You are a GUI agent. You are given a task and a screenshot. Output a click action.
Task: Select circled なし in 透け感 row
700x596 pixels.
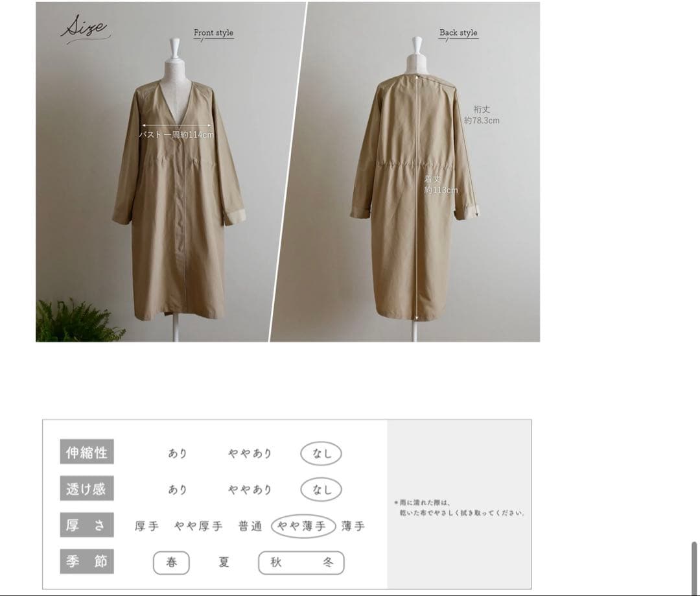click(x=321, y=490)
